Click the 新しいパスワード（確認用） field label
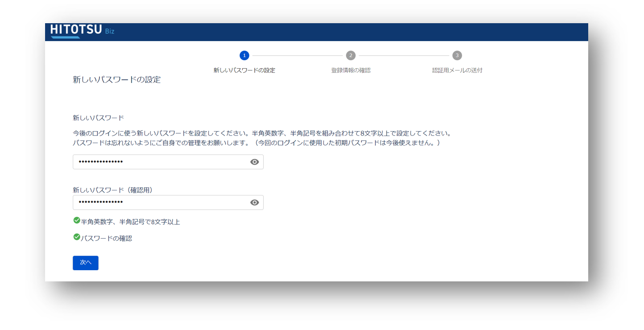 click(x=113, y=190)
